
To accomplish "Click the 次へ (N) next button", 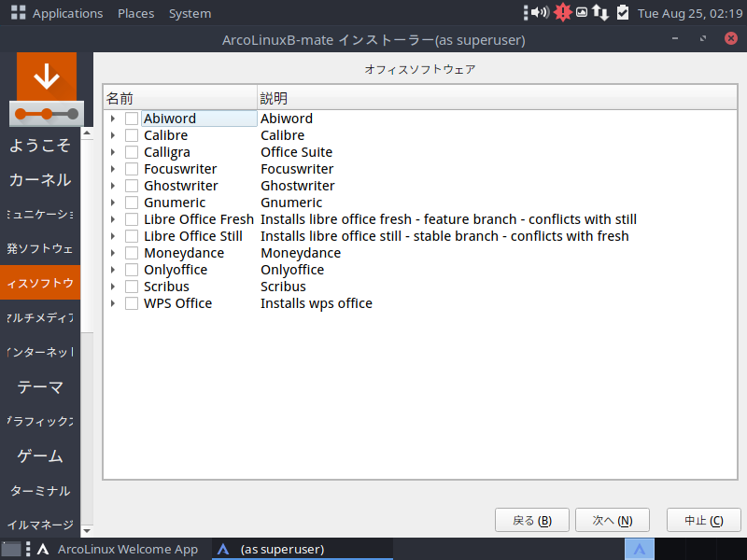I will pos(613,520).
